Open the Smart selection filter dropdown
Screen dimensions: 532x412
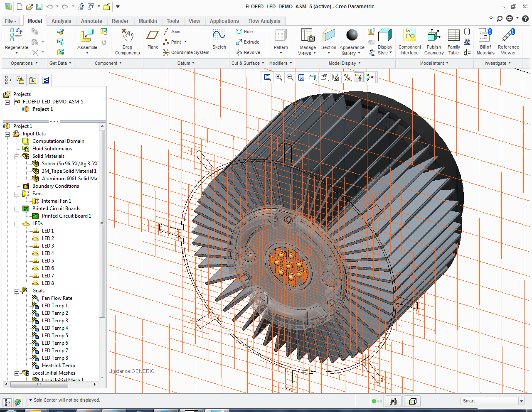[x=521, y=401]
